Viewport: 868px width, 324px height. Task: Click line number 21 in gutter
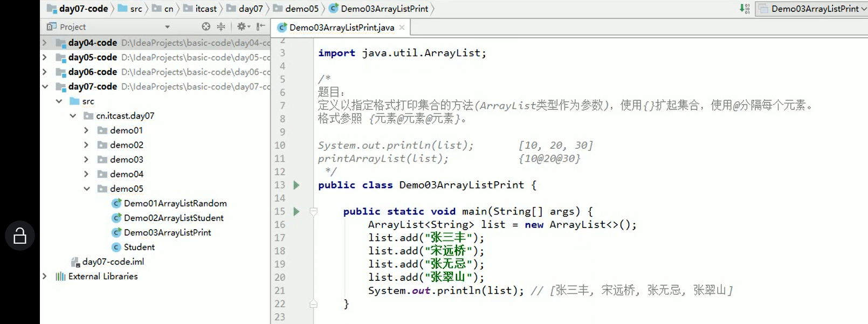click(280, 291)
